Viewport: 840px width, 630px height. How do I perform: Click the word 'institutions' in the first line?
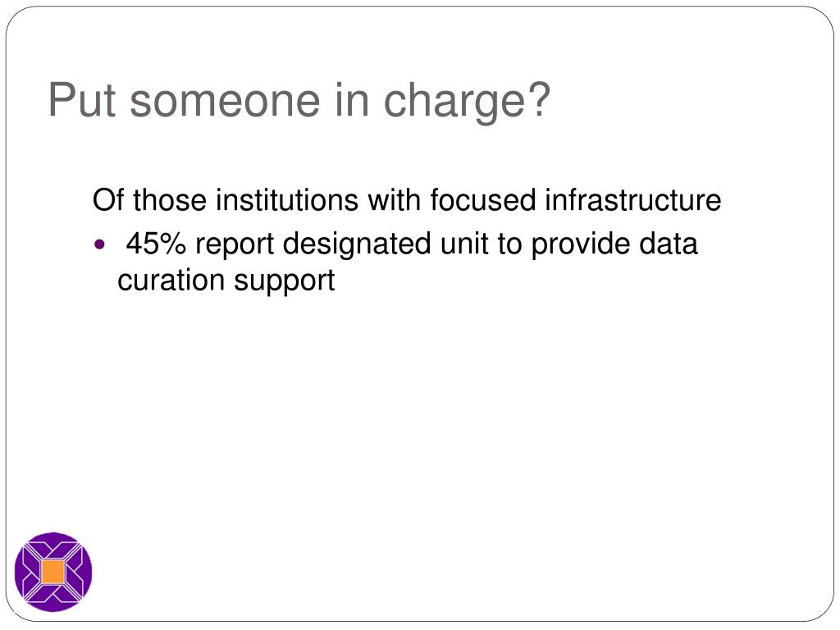[286, 200]
